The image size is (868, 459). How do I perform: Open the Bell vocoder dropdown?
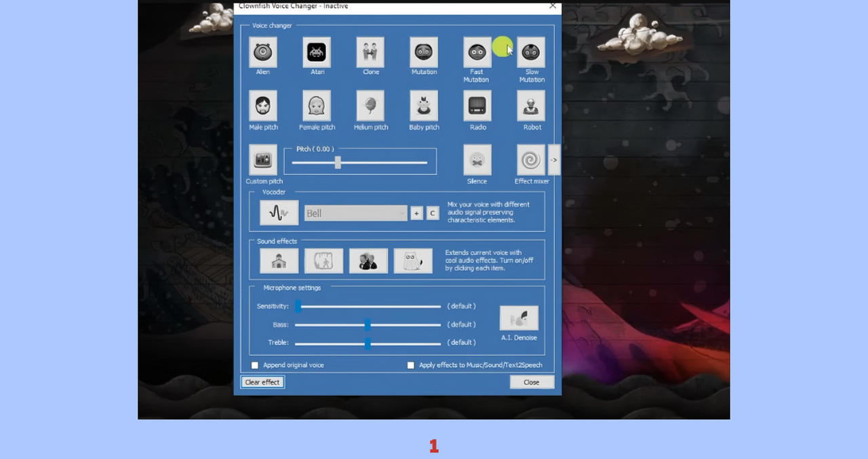coord(355,213)
